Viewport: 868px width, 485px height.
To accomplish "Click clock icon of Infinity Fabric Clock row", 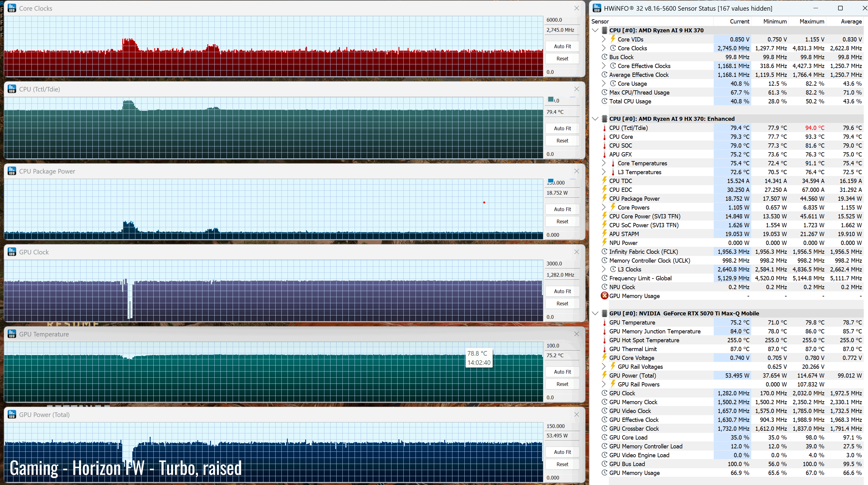I will (605, 251).
